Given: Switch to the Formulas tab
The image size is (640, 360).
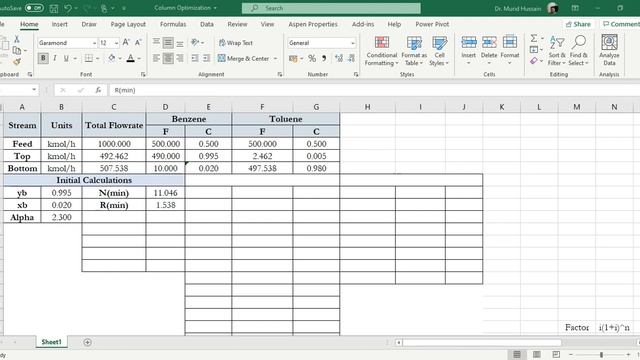Looking at the screenshot, I should [x=173, y=24].
